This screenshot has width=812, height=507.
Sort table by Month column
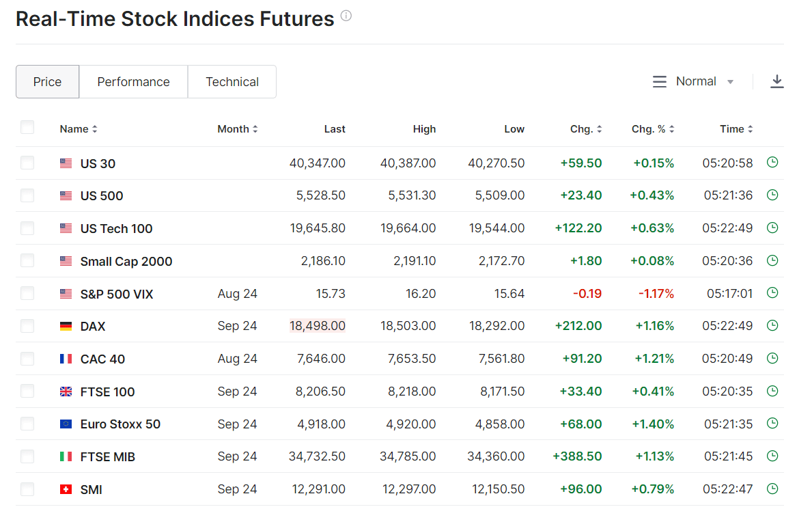pos(237,129)
